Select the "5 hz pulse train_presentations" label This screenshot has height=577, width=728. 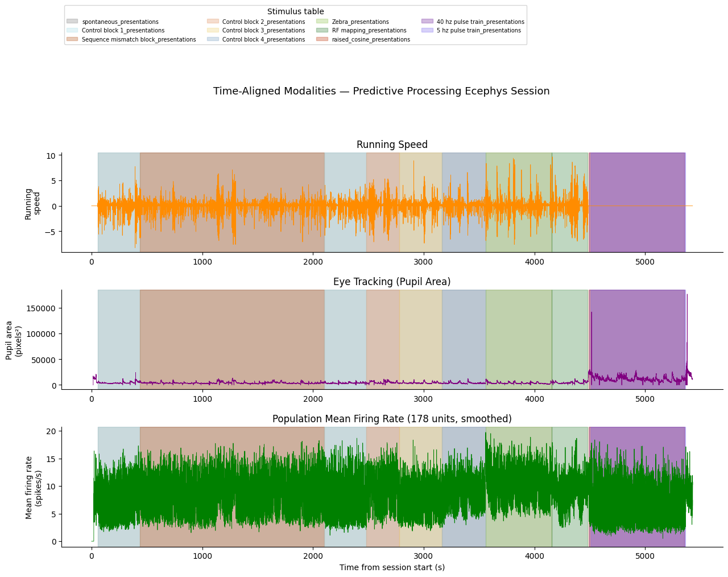[479, 31]
